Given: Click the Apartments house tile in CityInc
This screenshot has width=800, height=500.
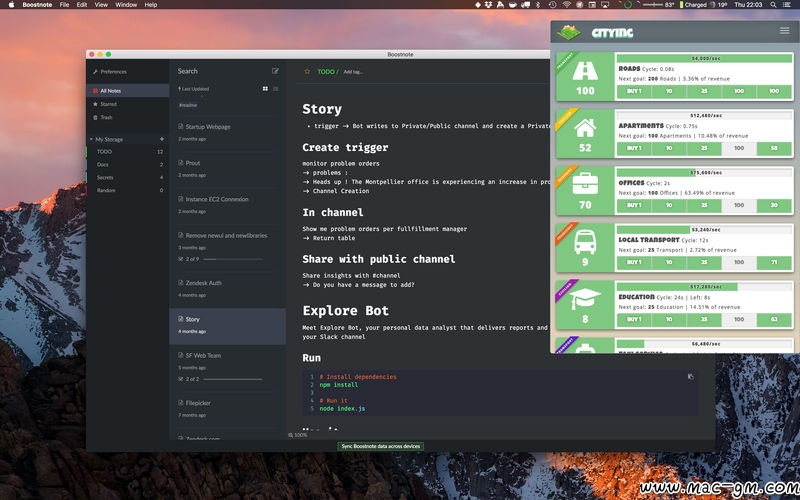Looking at the screenshot, I should 585,134.
